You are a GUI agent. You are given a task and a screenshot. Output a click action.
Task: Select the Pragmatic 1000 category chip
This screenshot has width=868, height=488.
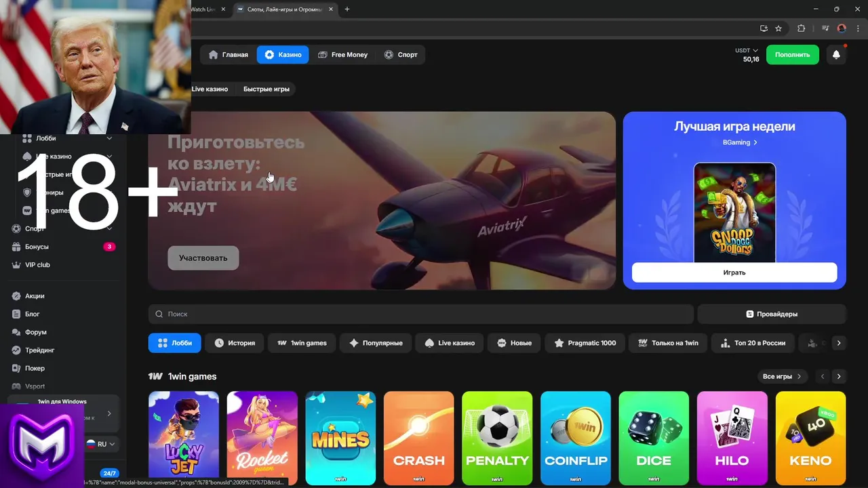(585, 343)
